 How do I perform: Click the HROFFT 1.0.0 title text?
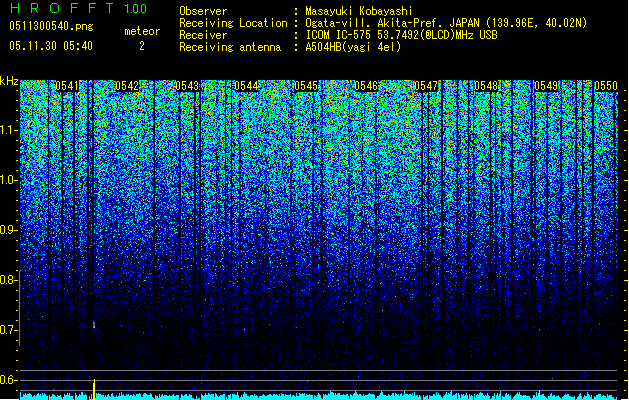(79, 8)
